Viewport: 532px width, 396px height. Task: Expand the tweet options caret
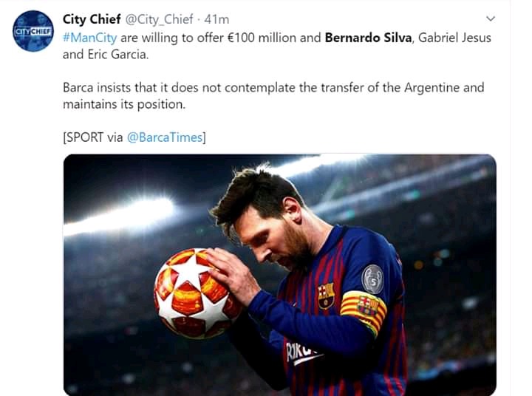click(x=490, y=19)
